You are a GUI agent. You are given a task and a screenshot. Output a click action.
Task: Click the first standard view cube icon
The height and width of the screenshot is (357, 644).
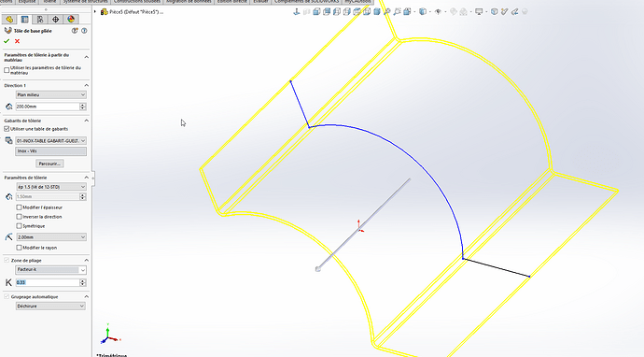click(316, 12)
